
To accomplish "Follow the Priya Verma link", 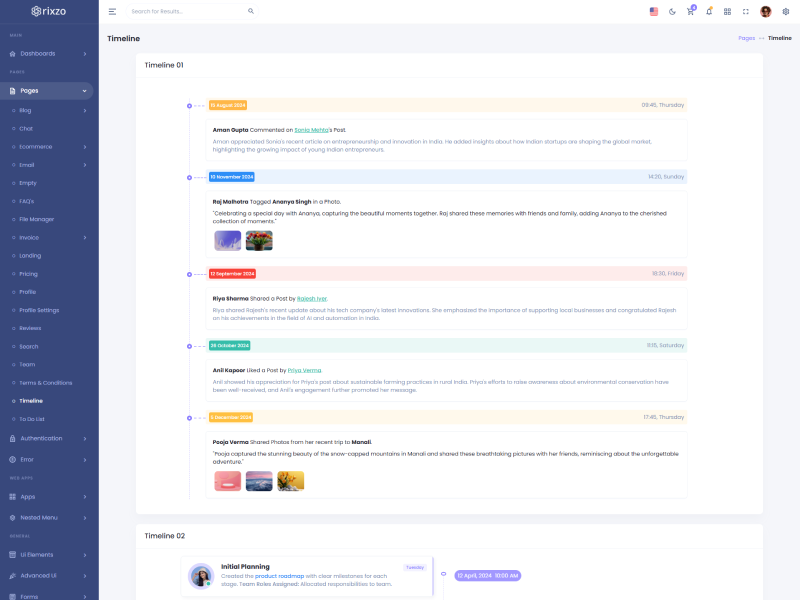I will [x=304, y=370].
